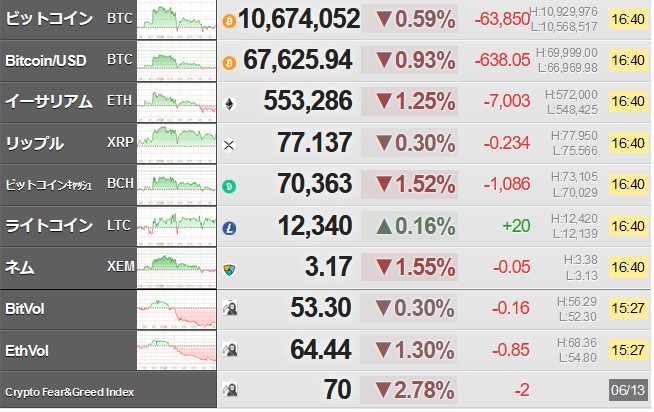Screen dimensions: 654x412
Task: Click the green Bitcoin Cash icon
Action: click(229, 186)
